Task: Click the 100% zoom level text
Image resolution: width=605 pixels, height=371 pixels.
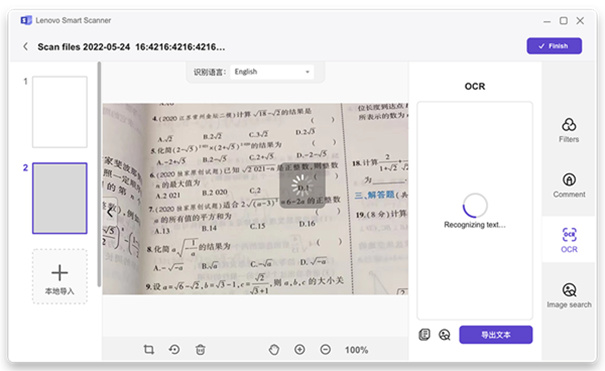Action: coord(357,350)
